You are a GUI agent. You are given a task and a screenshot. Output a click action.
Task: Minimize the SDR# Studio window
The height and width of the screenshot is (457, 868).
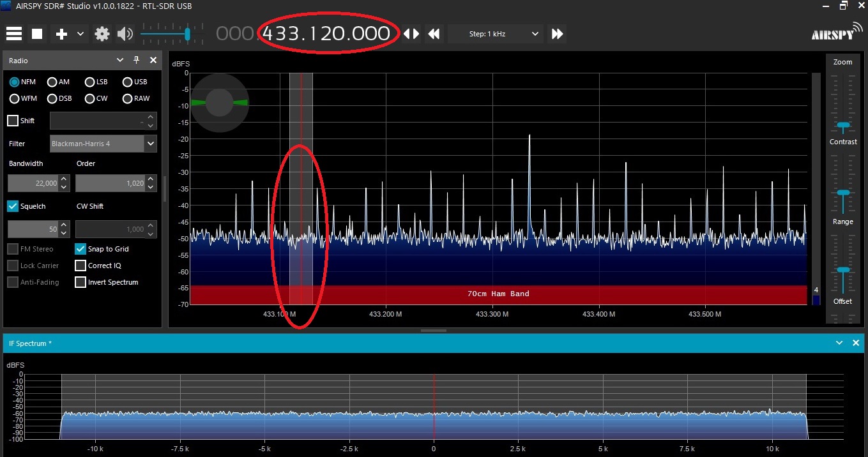tap(825, 6)
